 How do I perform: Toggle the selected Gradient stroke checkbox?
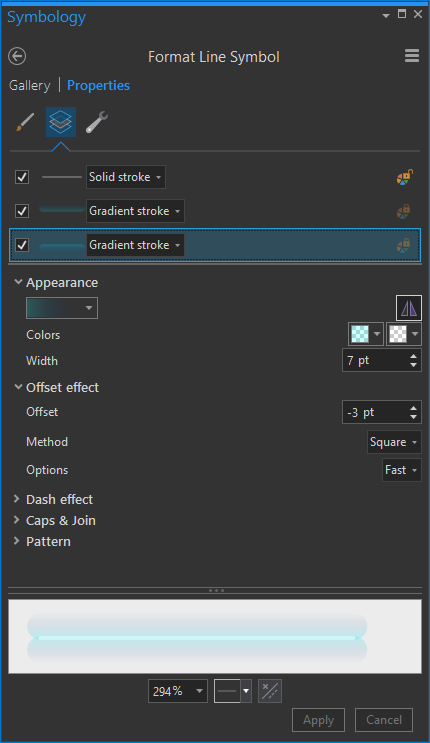pyautogui.click(x=22, y=245)
